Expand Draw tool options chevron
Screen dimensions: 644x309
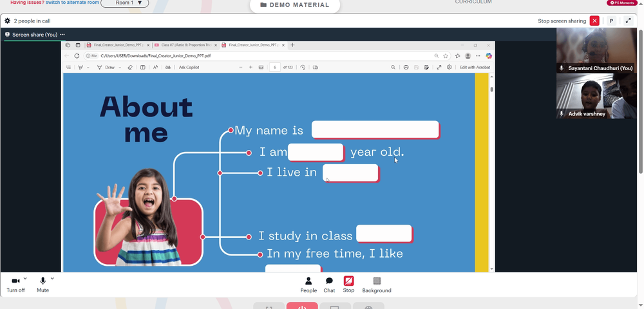120,68
